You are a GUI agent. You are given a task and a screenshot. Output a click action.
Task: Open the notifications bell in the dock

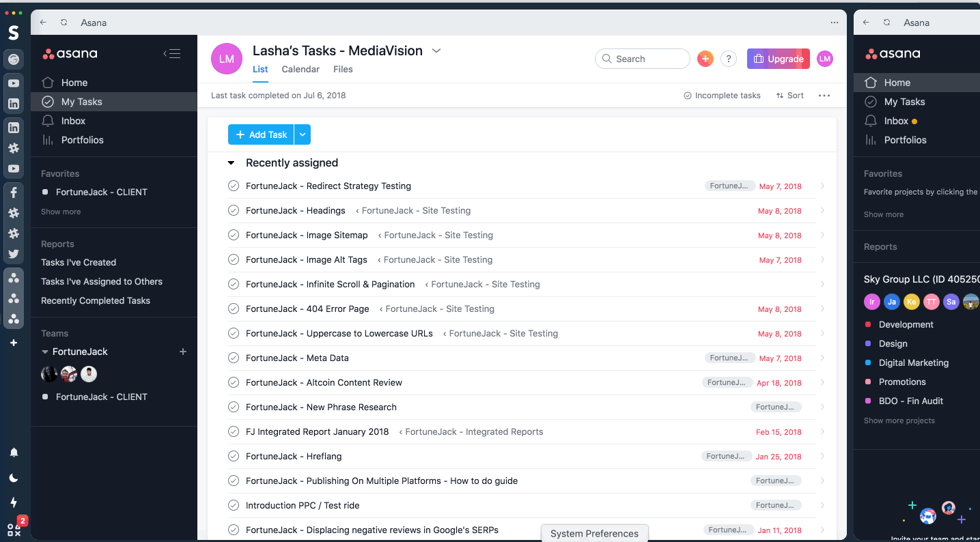[x=14, y=452]
